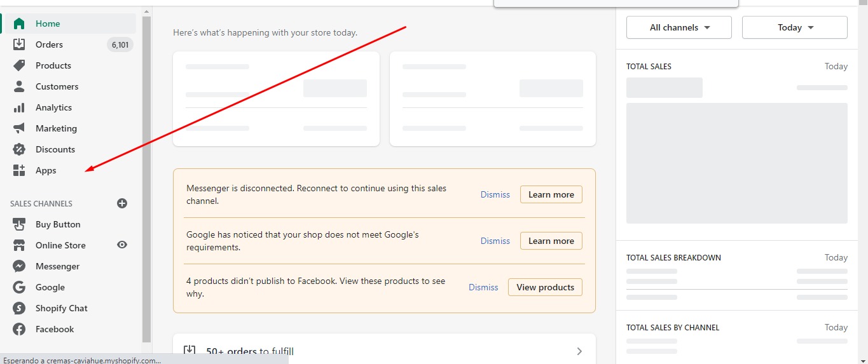The width and height of the screenshot is (868, 364).
Task: Click the sidebar vertical scrollbar
Action: click(x=147, y=178)
